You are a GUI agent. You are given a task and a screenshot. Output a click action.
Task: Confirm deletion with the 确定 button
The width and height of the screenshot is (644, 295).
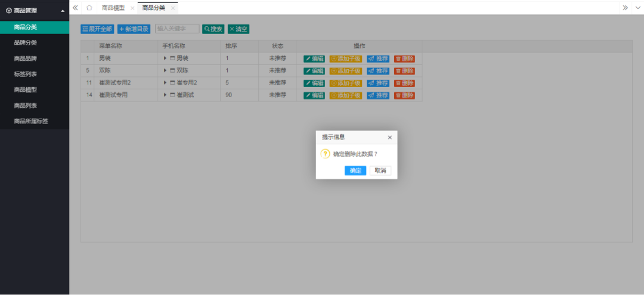(x=355, y=170)
